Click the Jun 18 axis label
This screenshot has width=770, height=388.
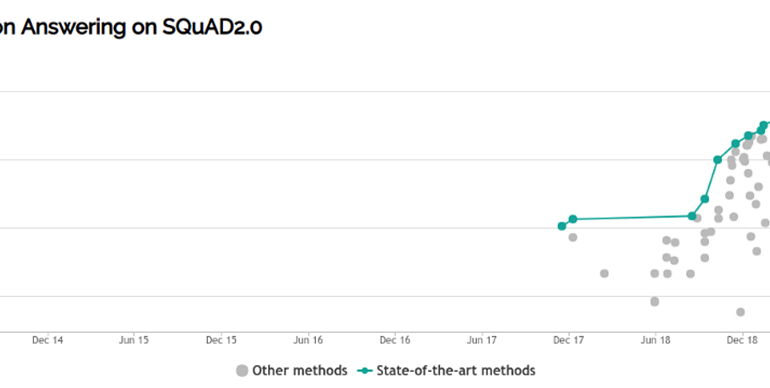tap(656, 340)
